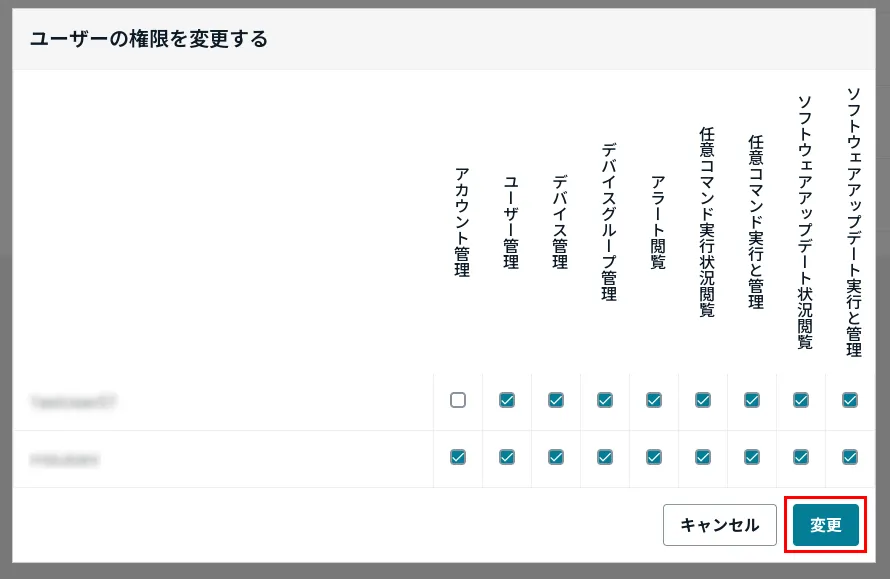
Task: Toggle デバイス管理 checkbox for the second user
Action: coord(555,458)
